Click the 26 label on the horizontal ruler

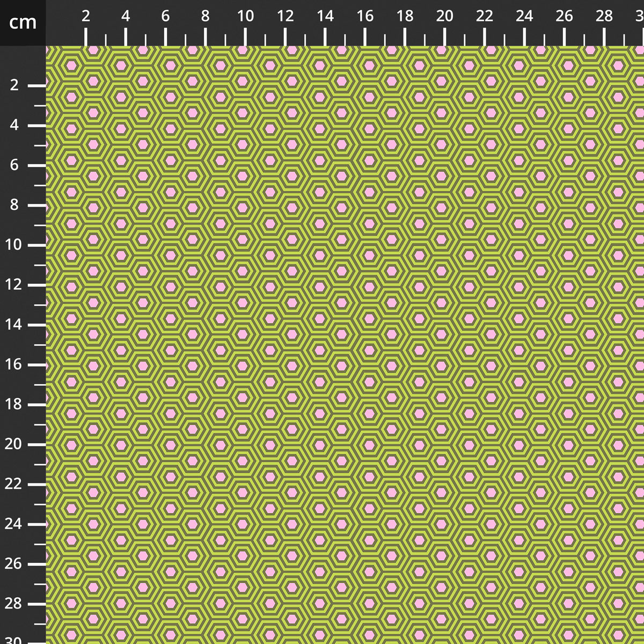[x=564, y=17]
